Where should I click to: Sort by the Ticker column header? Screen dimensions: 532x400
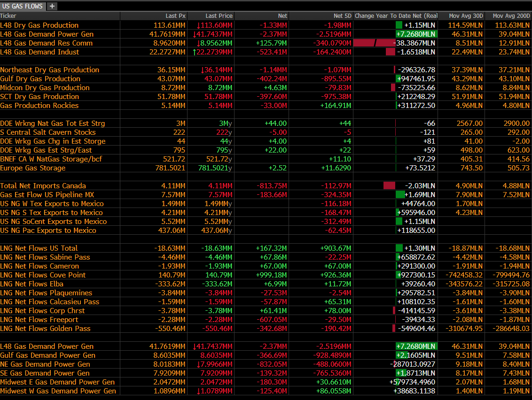8,15
